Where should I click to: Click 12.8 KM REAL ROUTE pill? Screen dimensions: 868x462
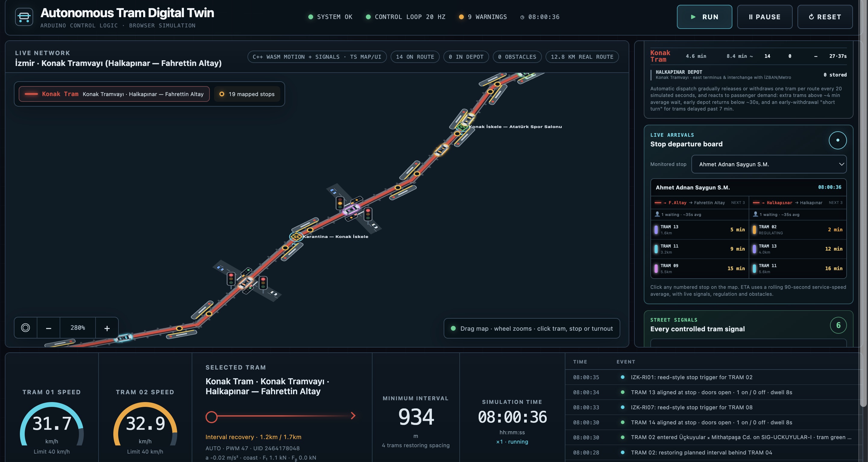tap(582, 57)
